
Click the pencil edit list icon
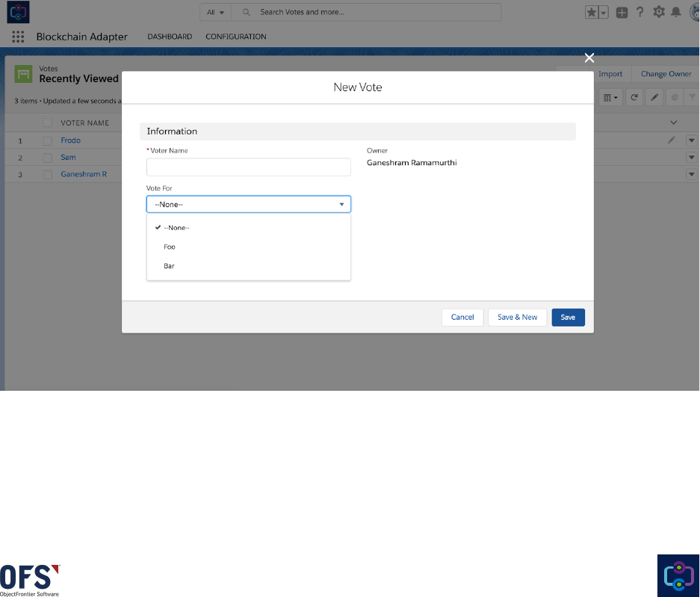tap(654, 97)
